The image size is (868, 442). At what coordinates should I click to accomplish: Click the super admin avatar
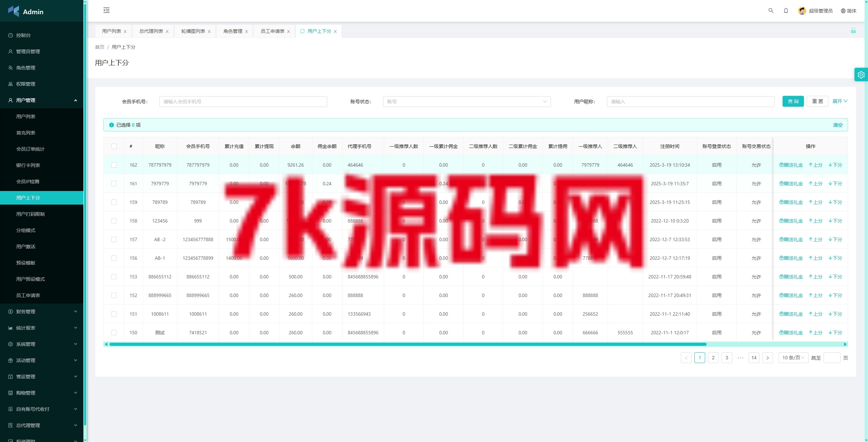click(x=802, y=11)
